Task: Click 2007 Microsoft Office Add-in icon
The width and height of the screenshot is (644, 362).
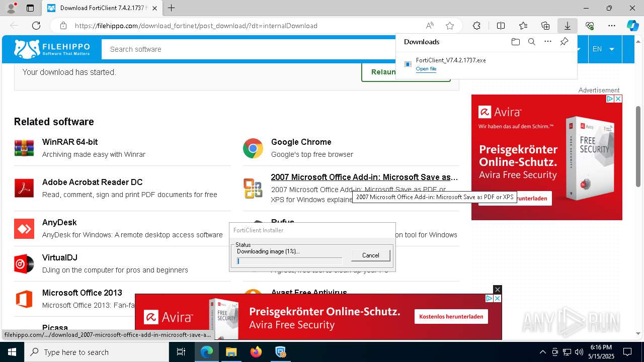Action: (x=253, y=189)
